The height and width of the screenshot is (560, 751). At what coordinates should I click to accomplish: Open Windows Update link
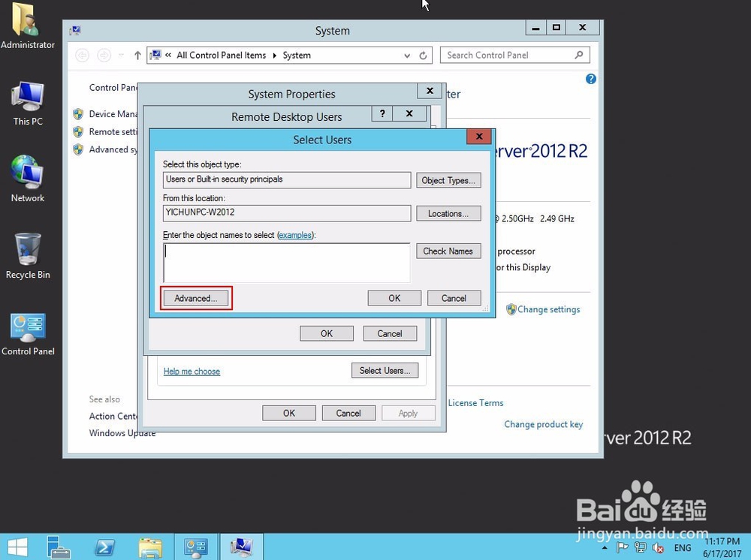[x=122, y=432]
